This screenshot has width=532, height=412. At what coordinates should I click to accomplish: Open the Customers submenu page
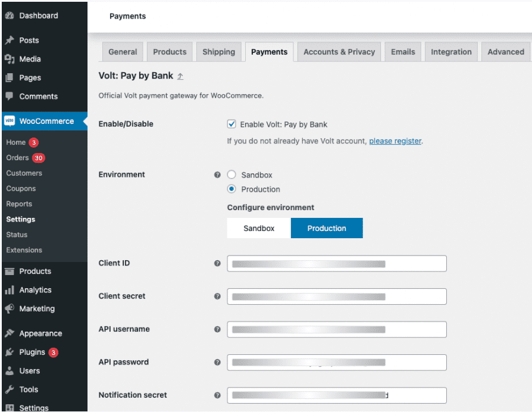pos(24,173)
